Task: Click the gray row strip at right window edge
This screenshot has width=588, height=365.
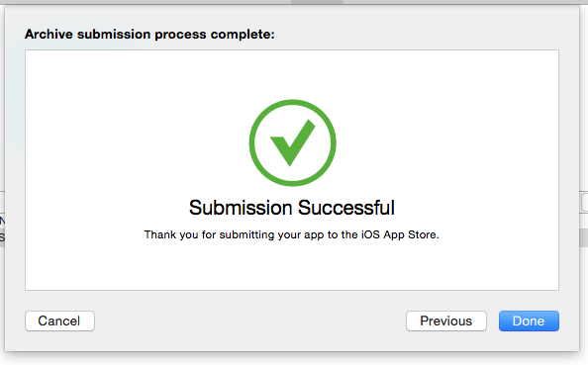Action: click(x=584, y=238)
